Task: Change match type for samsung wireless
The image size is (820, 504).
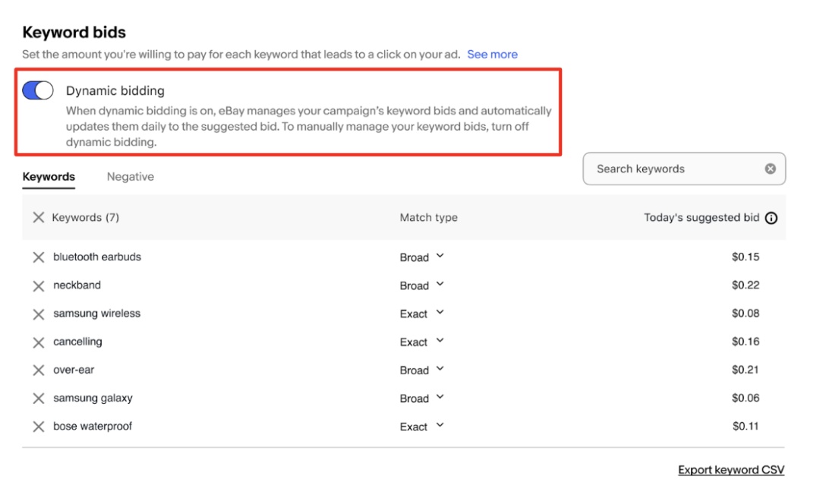Action: [421, 313]
